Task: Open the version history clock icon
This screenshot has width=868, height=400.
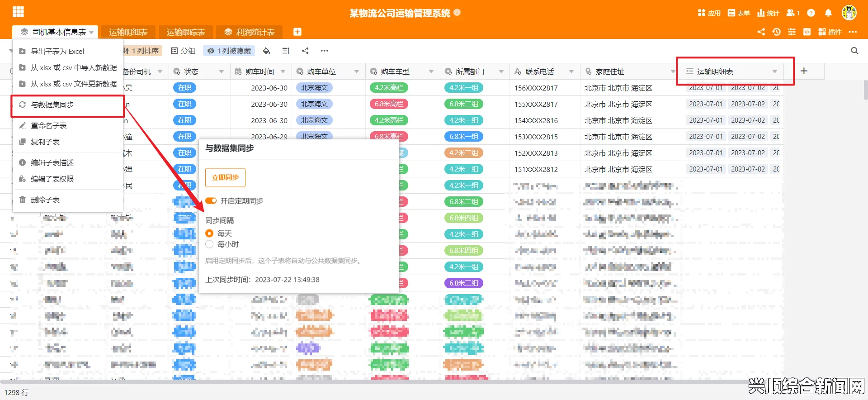Action: click(x=777, y=32)
